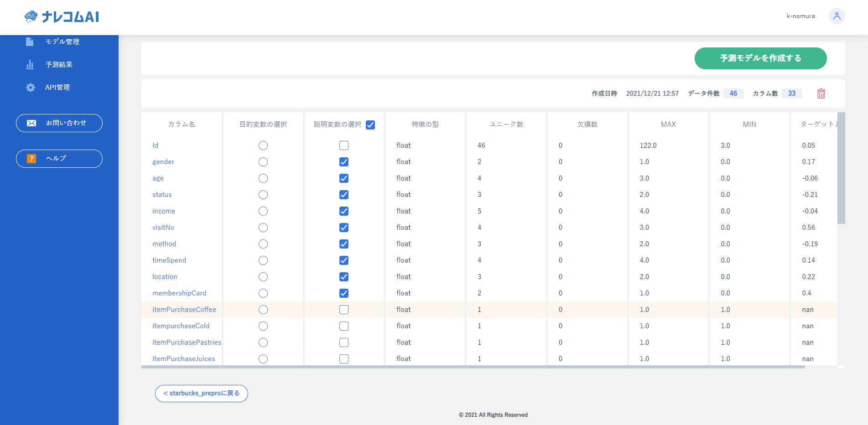Click the モデル管理 document icon
Screen dimensions: 868x425
tap(30, 41)
